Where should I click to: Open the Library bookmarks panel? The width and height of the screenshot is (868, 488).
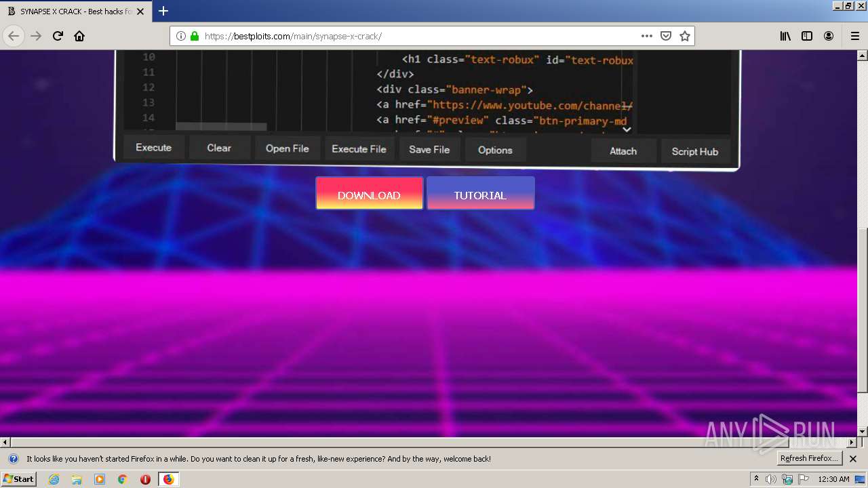785,36
